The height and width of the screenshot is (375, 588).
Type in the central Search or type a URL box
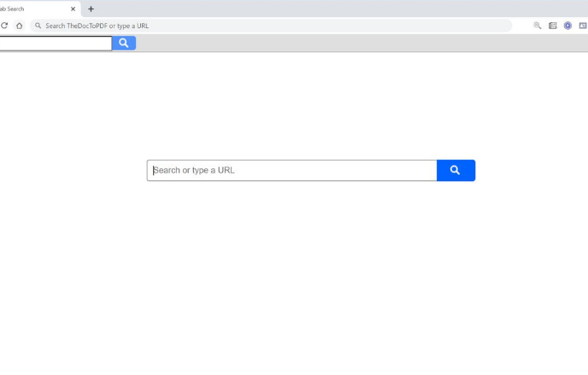coord(292,171)
